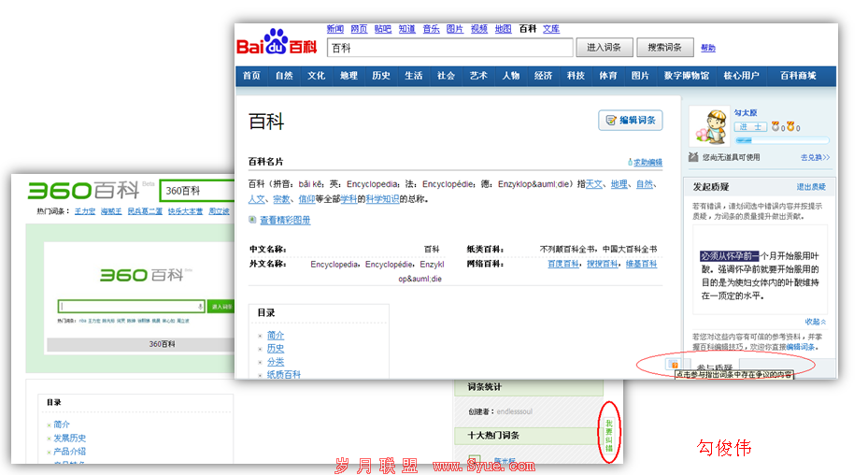Jump to 发展历史 in 360百科 目录

70,438
